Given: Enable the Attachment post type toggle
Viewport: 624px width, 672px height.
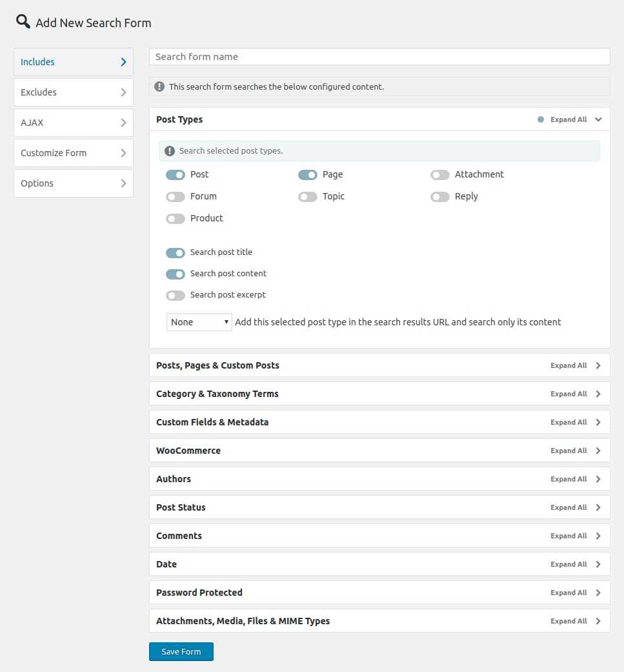Looking at the screenshot, I should [x=440, y=175].
